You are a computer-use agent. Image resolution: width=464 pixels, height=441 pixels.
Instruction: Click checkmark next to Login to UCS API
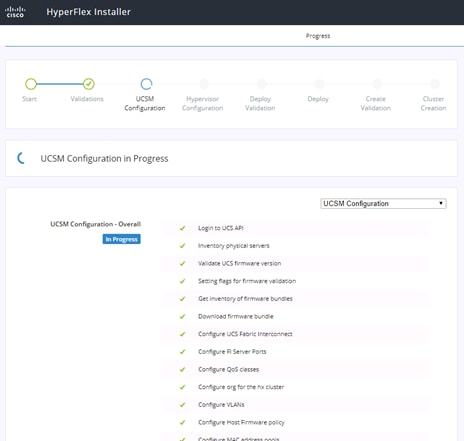[x=182, y=228]
